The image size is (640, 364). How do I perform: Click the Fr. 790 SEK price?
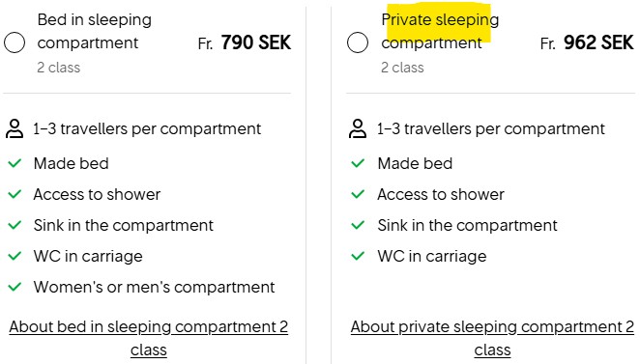click(x=245, y=42)
